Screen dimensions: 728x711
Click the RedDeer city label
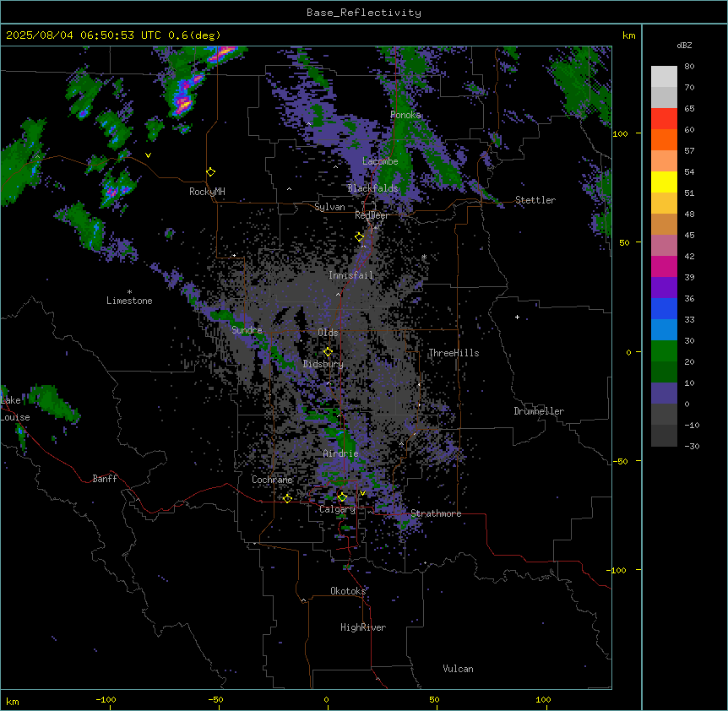tap(372, 215)
